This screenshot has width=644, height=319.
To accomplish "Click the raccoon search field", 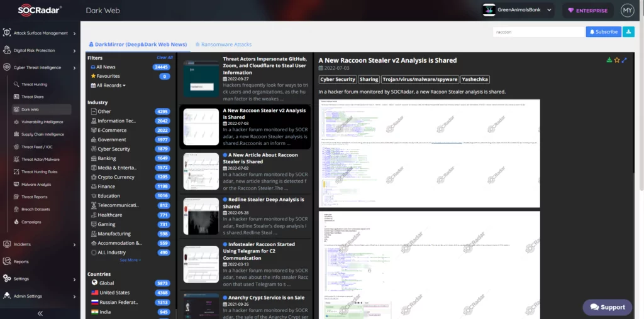I will 538,31.
